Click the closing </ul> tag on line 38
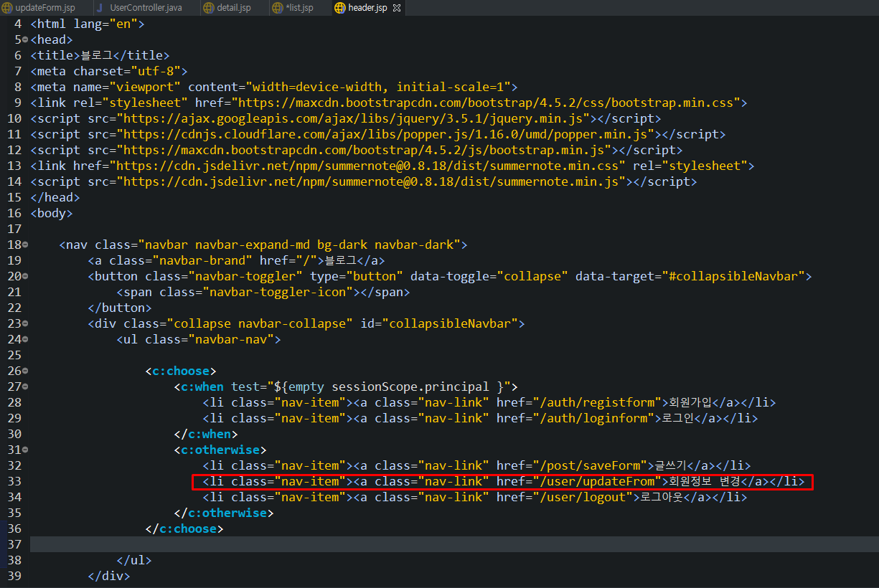Screen dimensions: 879x588 (134, 560)
